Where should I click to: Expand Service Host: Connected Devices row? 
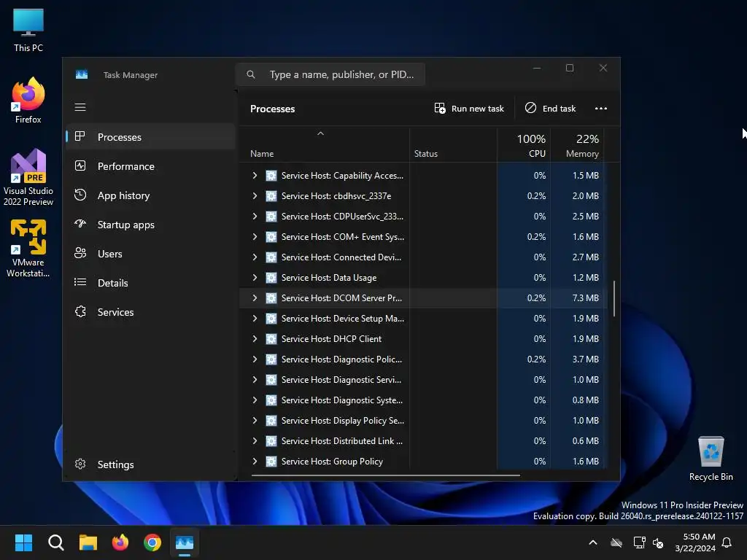pyautogui.click(x=255, y=257)
